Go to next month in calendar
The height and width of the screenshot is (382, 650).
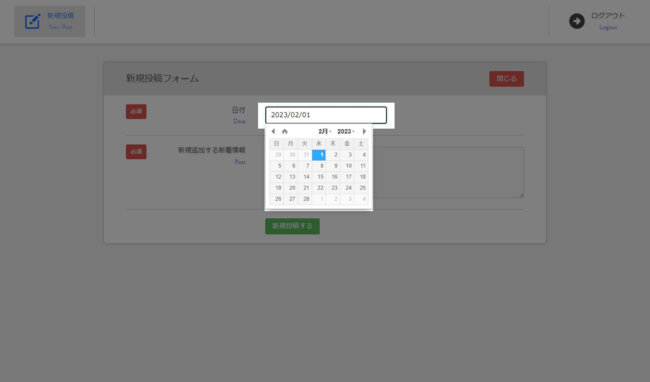pyautogui.click(x=364, y=131)
